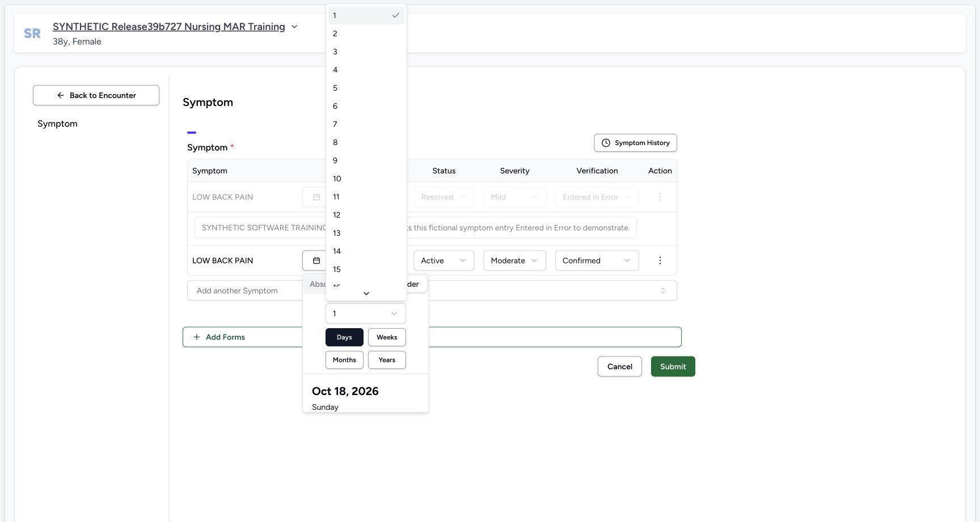Image resolution: width=980 pixels, height=522 pixels.
Task: Choose 12 from the number list
Action: tap(366, 215)
